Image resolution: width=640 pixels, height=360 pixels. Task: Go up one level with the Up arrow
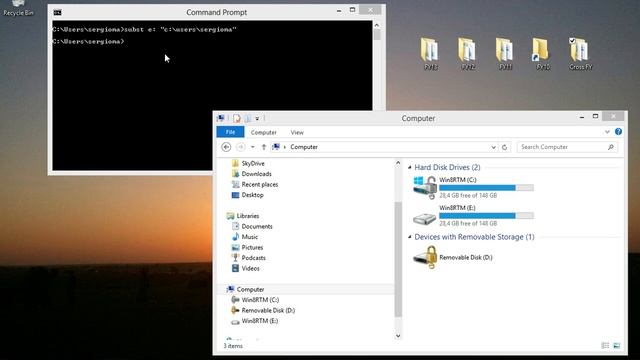[264, 147]
